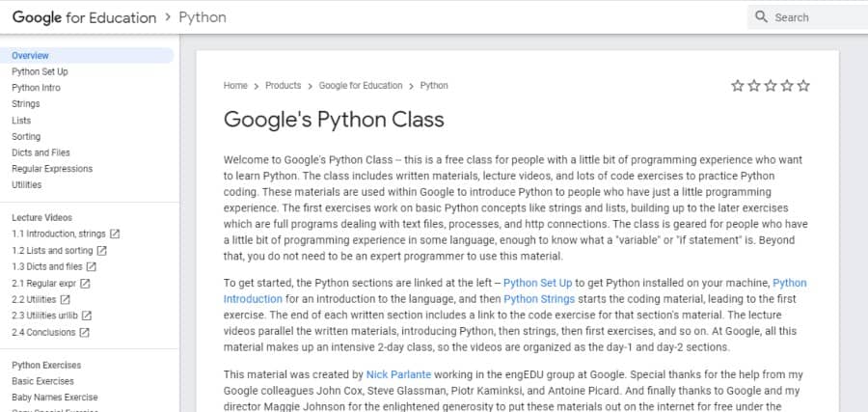This screenshot has width=868, height=412.
Task: Rate the page three stars
Action: [x=771, y=86]
